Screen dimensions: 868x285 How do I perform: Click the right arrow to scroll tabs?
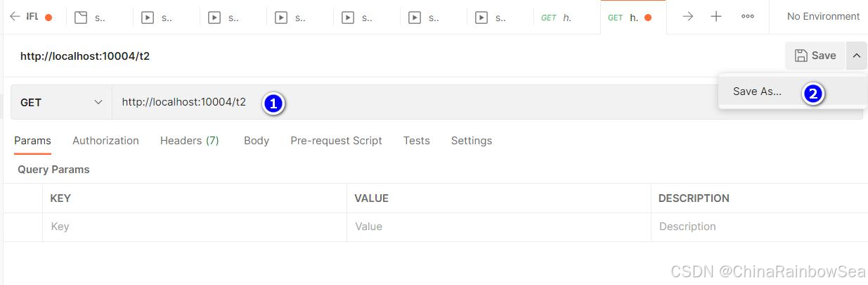[688, 16]
